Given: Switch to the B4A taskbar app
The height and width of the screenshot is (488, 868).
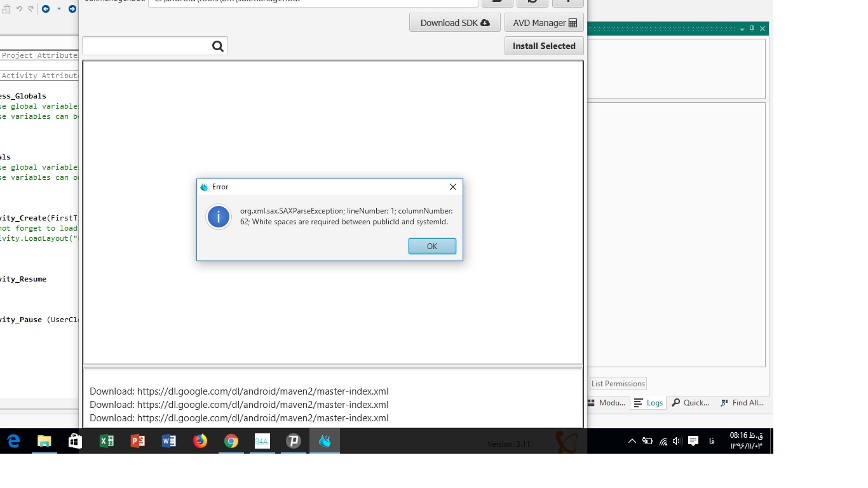Looking at the screenshot, I should click(x=262, y=441).
